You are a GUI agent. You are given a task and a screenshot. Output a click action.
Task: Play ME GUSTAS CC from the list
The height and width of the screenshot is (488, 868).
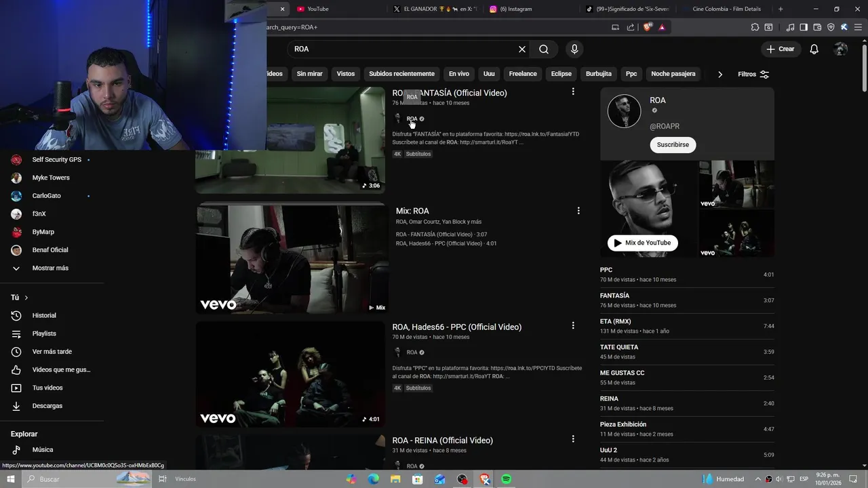point(687,378)
